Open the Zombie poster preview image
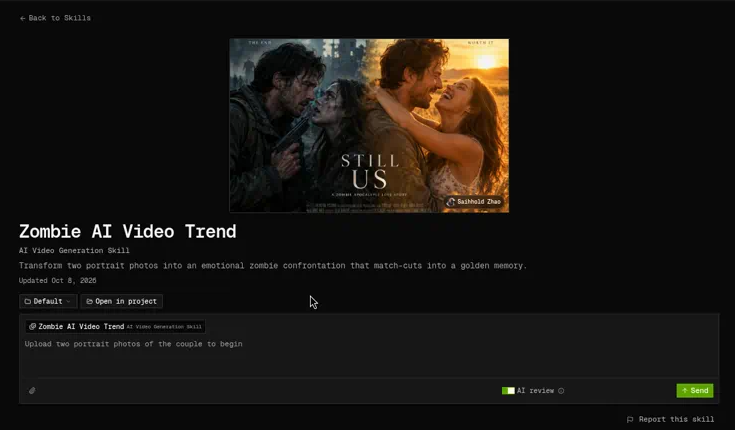The image size is (735, 430). click(x=369, y=125)
